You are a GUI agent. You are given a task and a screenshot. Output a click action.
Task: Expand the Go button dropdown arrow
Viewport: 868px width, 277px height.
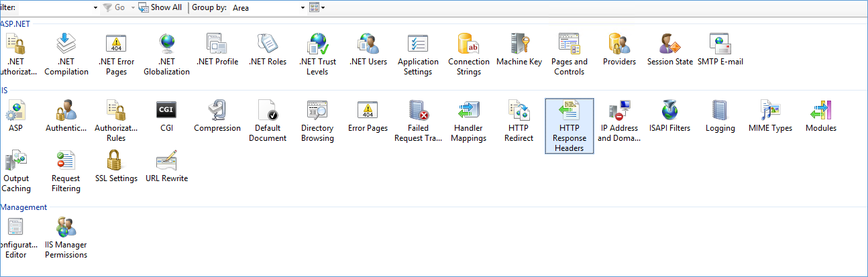[133, 7]
